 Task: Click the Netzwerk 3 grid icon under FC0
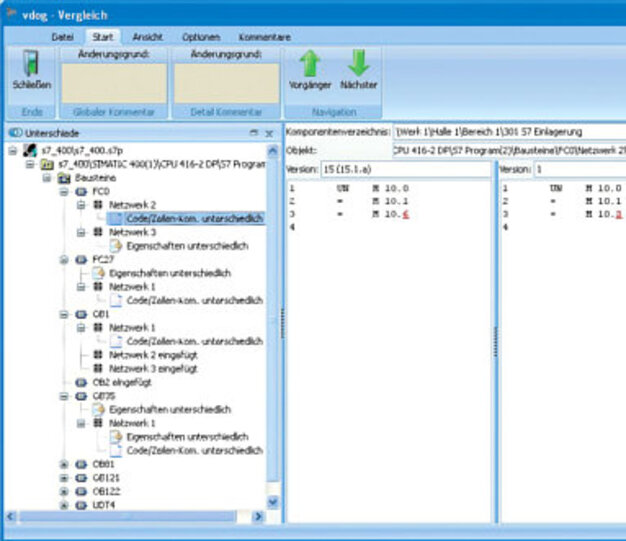(98, 232)
